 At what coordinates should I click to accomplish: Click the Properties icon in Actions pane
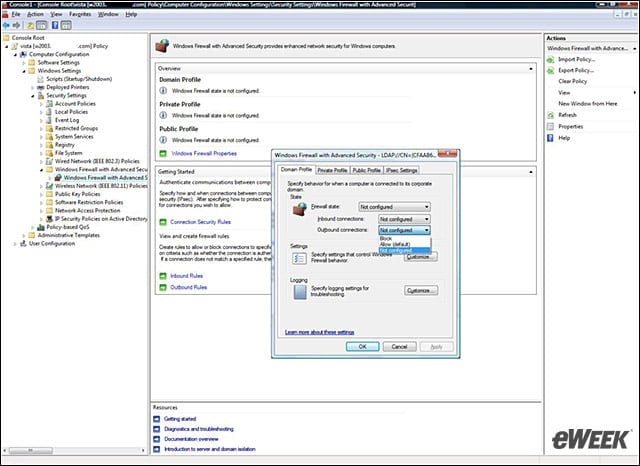coord(551,126)
